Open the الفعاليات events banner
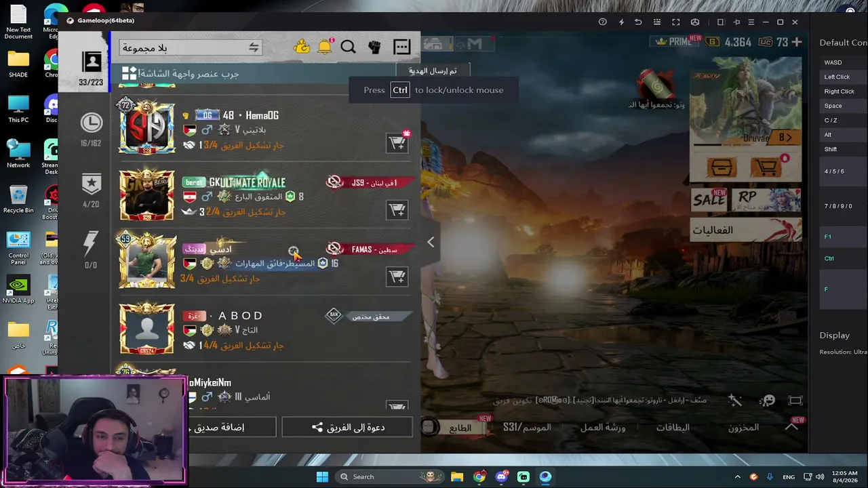Image resolution: width=868 pixels, height=488 pixels. coord(746,230)
